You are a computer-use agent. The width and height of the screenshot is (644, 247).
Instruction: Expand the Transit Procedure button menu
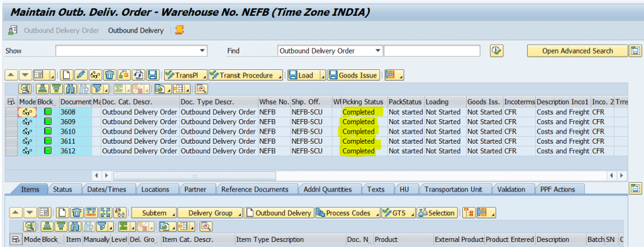pos(280,77)
